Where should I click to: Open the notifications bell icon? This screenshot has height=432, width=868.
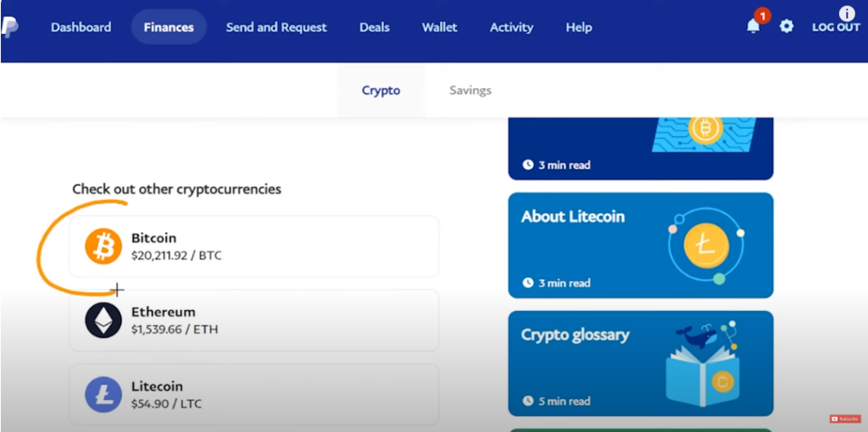click(754, 26)
